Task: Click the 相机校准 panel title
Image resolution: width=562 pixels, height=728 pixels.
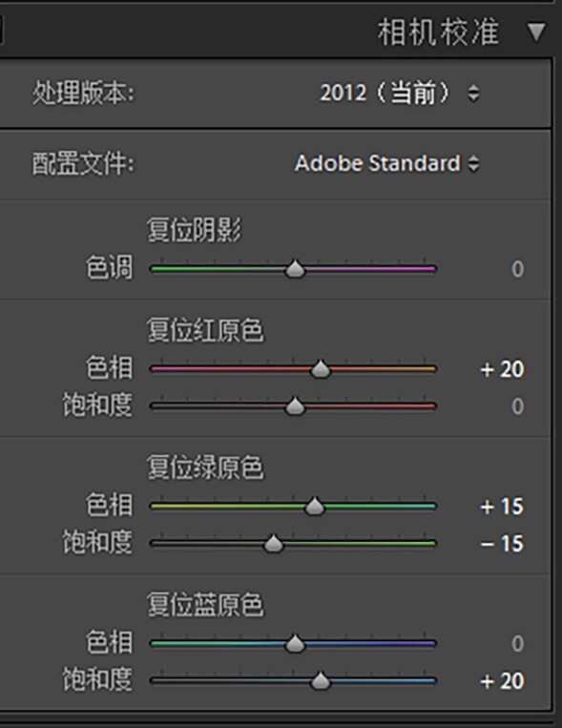Action: [x=439, y=32]
